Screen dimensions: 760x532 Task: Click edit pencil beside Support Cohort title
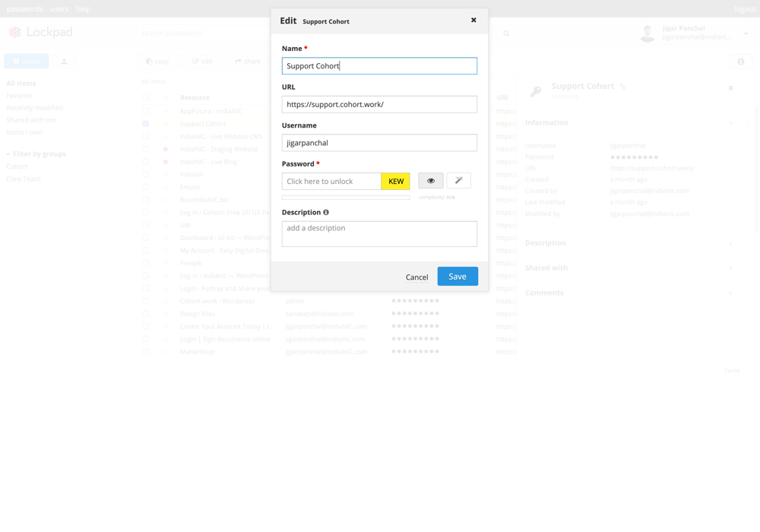click(623, 87)
